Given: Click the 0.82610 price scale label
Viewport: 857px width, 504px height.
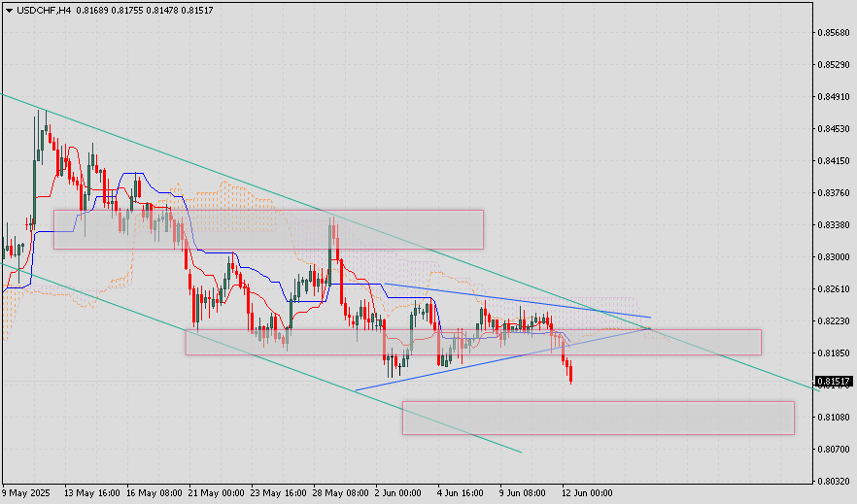Looking at the screenshot, I should point(834,288).
